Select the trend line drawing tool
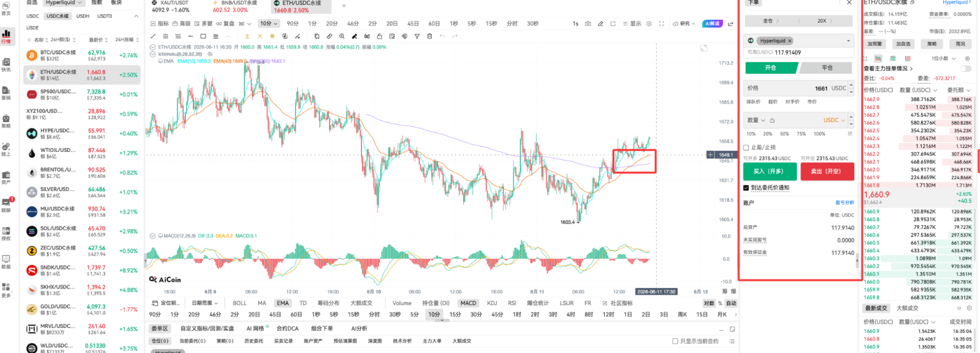The height and width of the screenshot is (353, 980). point(153,36)
